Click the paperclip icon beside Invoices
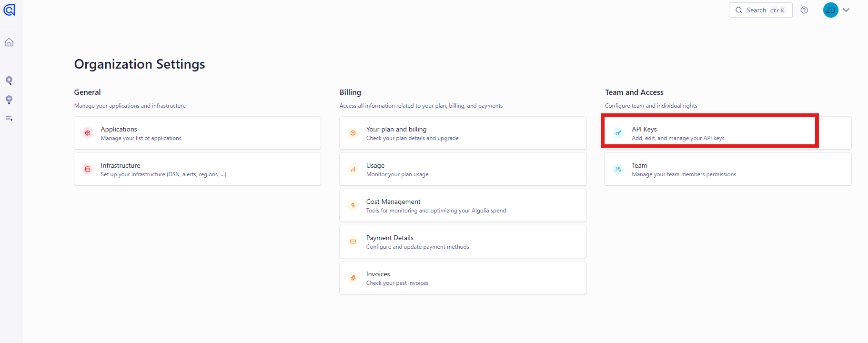 point(353,278)
